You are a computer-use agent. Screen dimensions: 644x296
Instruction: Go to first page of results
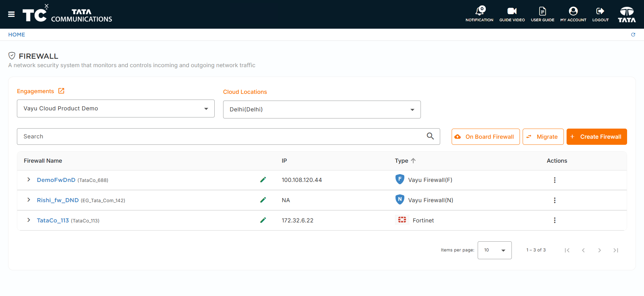click(x=567, y=250)
